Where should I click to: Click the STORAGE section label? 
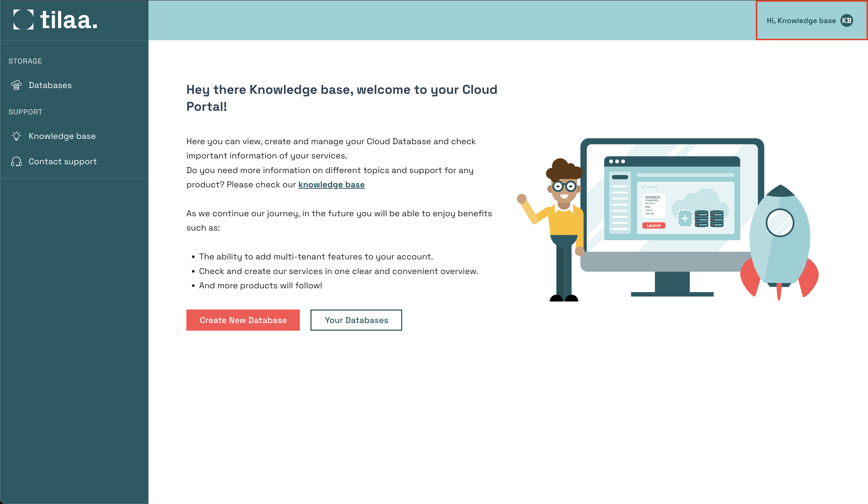pos(25,61)
